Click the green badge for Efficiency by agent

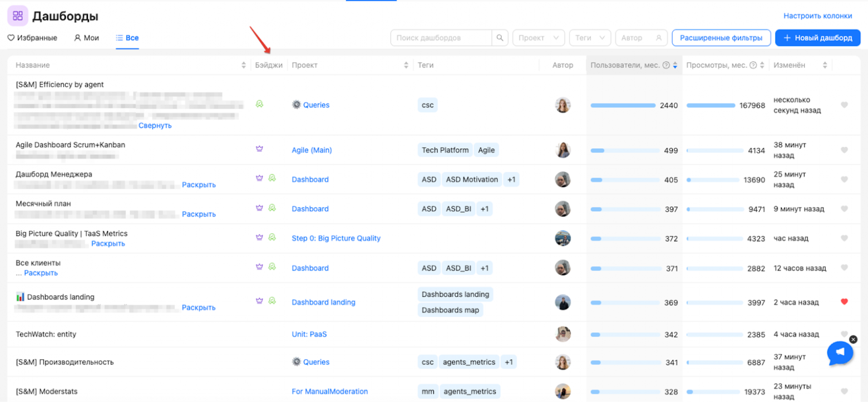point(259,104)
